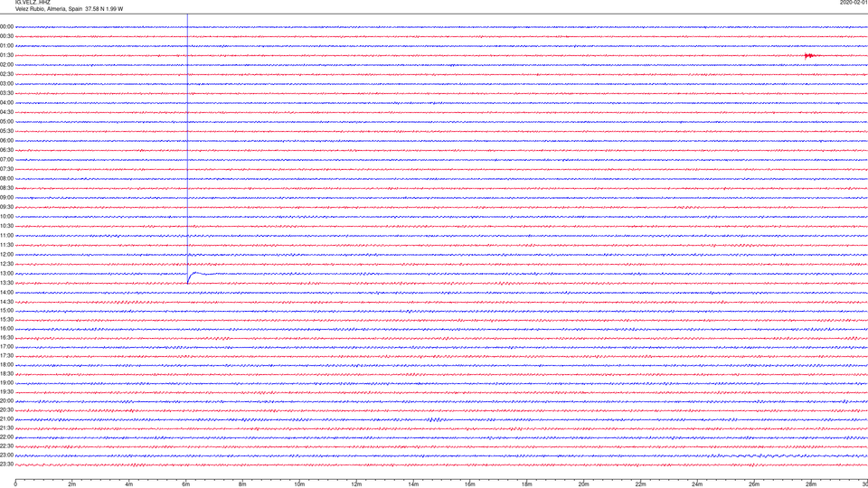Select the 22:00 trace time label

point(6,437)
